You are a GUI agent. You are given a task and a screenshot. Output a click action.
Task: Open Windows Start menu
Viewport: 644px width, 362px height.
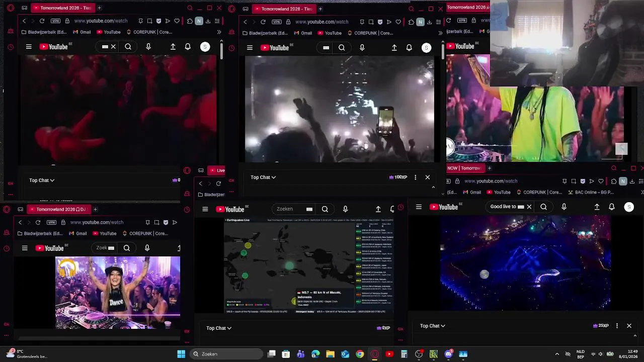181,354
